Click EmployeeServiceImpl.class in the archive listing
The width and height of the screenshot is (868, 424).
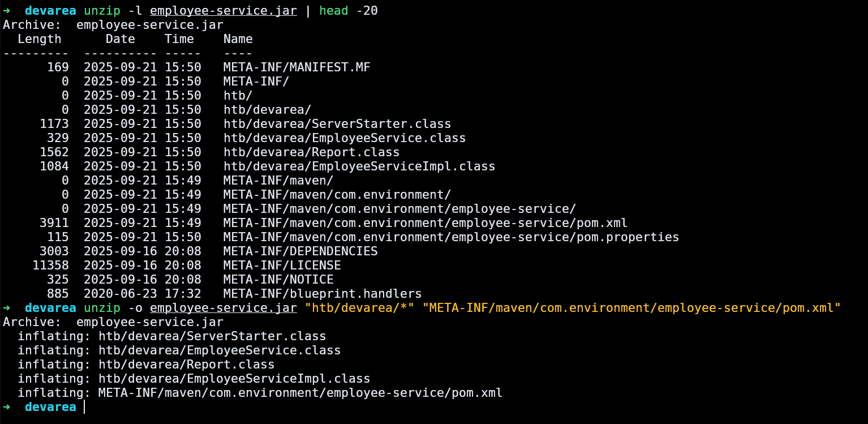pos(359,166)
